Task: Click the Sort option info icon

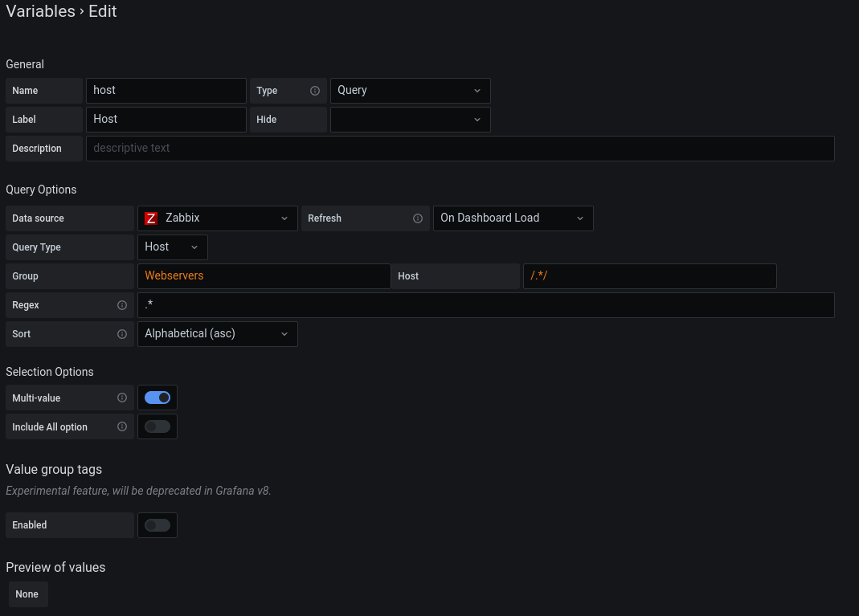Action: tap(122, 334)
